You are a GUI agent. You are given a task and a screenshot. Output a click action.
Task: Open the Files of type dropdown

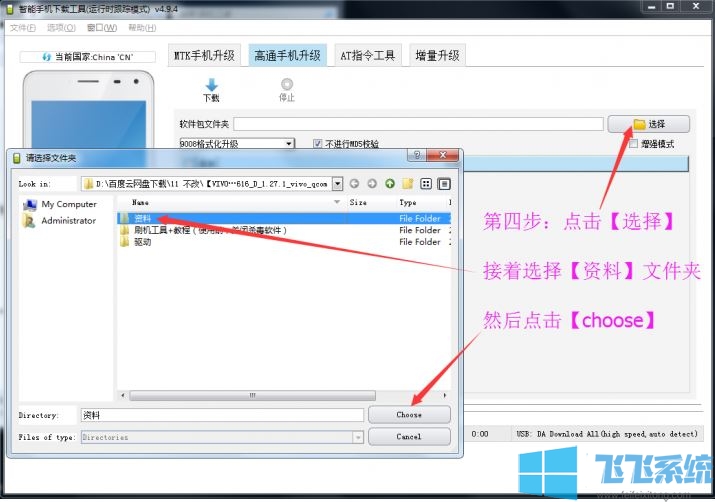(358, 437)
